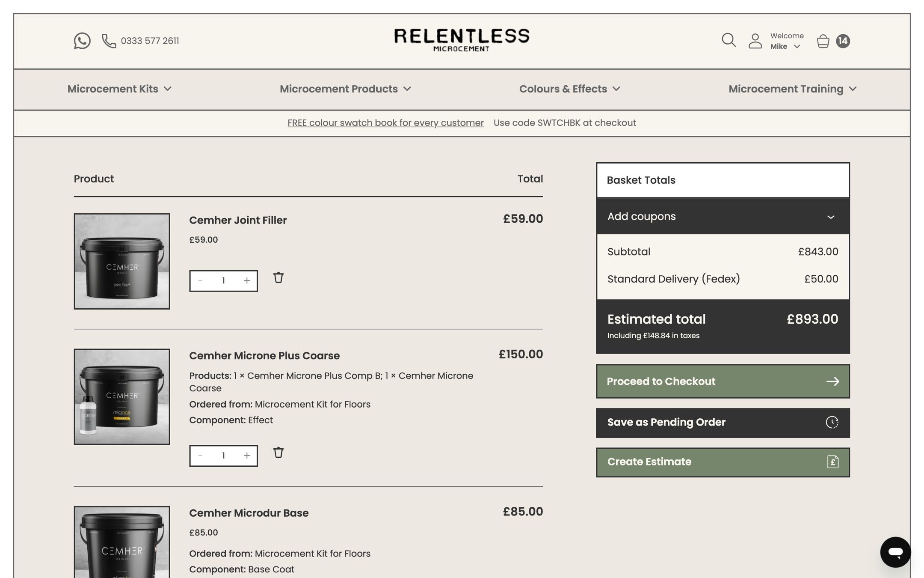Click the Microcement Products chevron

tap(407, 89)
